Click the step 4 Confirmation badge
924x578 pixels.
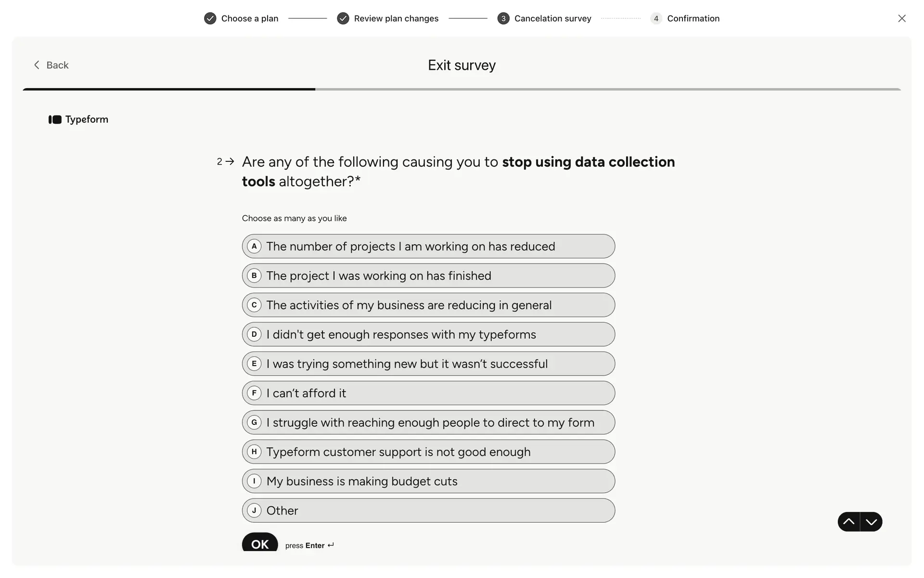655,18
